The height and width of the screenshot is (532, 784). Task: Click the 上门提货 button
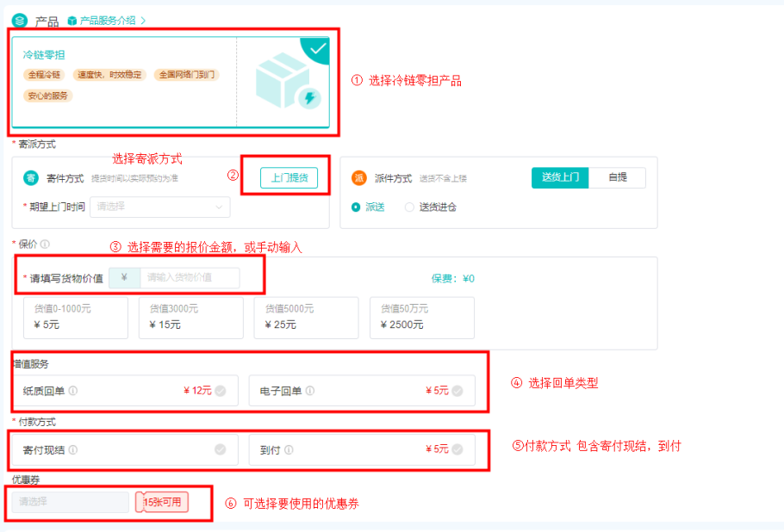[x=289, y=178]
